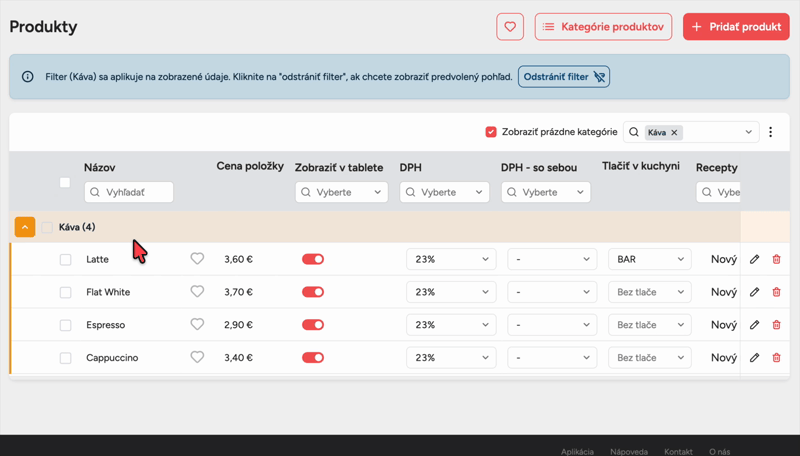This screenshot has height=456, width=800.
Task: Click the Espresso price 2,90 €
Action: (238, 324)
